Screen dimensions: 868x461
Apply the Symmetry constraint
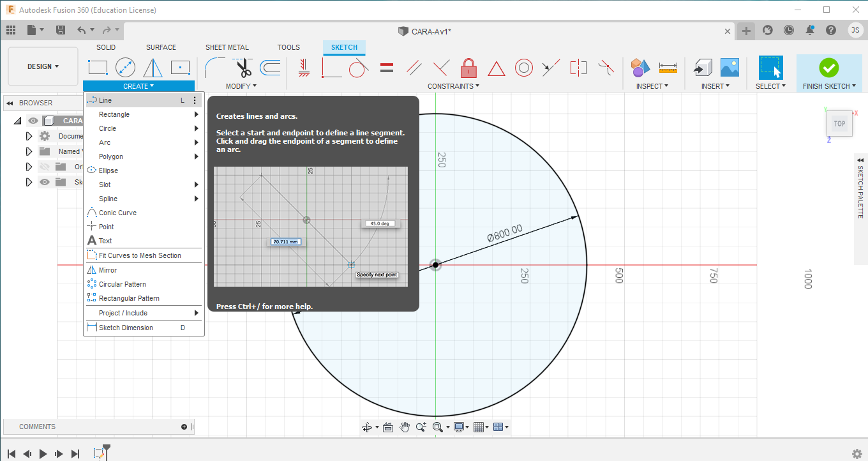point(578,67)
